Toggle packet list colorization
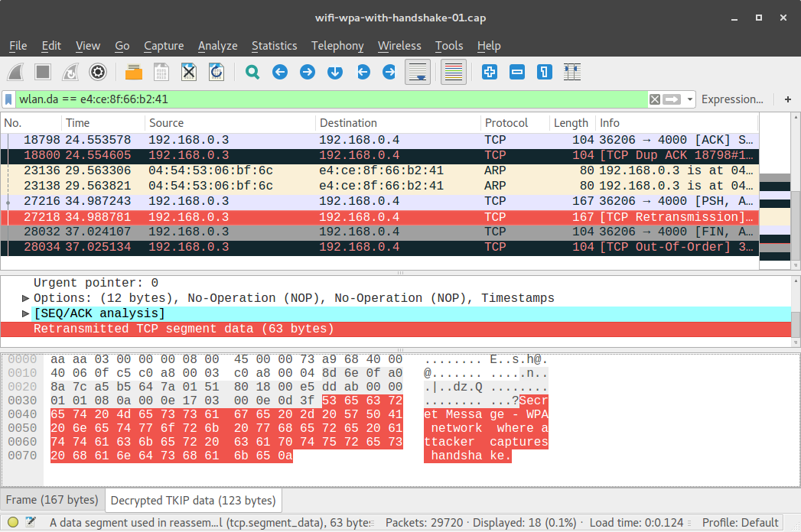 [x=454, y=71]
